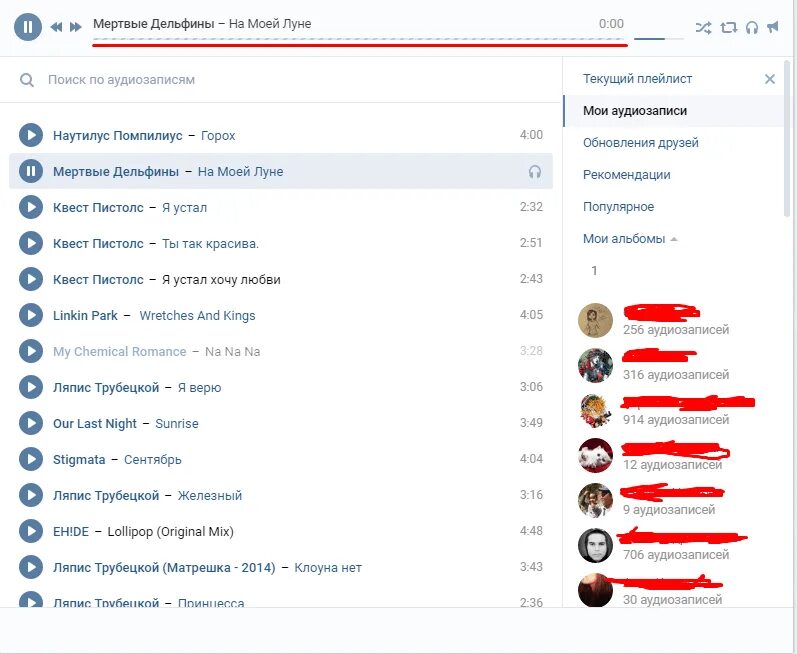Select Мои аудиозаписи tab
Viewport: 797px width, 654px height.
(673, 111)
